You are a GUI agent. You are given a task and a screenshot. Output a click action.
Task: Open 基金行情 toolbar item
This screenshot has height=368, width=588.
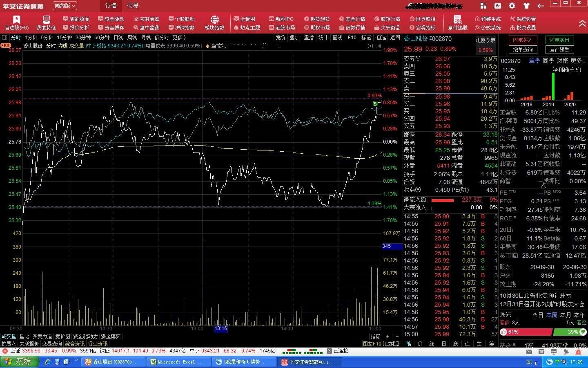(x=352, y=19)
